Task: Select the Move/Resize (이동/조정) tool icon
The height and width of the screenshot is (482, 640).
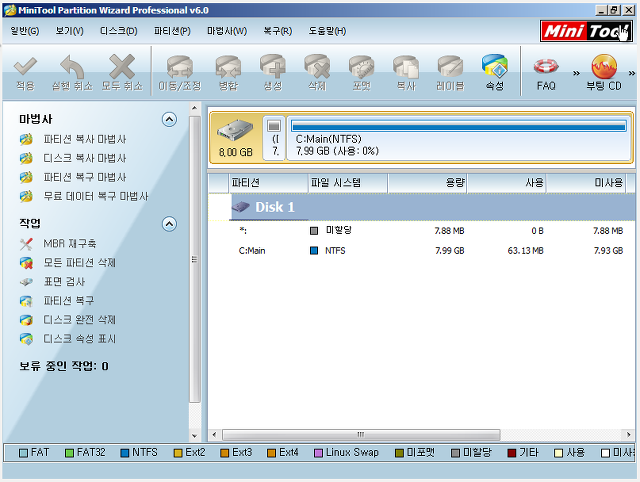Action: 180,67
